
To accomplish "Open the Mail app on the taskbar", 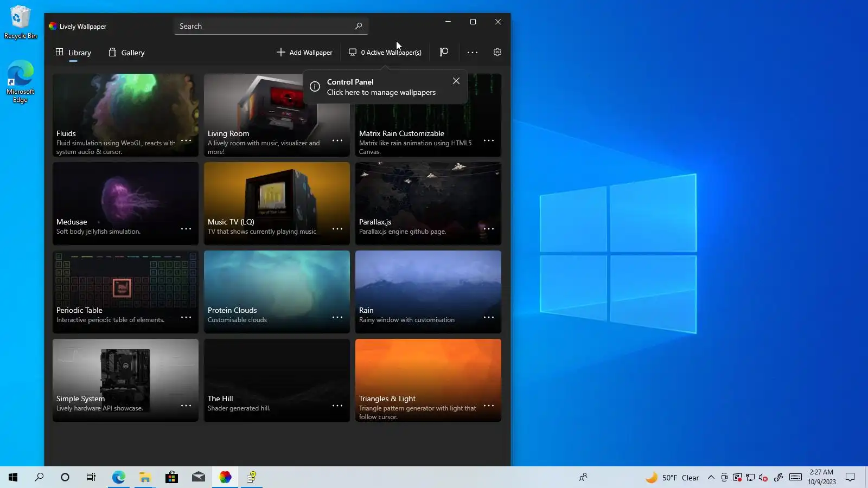I will click(198, 477).
